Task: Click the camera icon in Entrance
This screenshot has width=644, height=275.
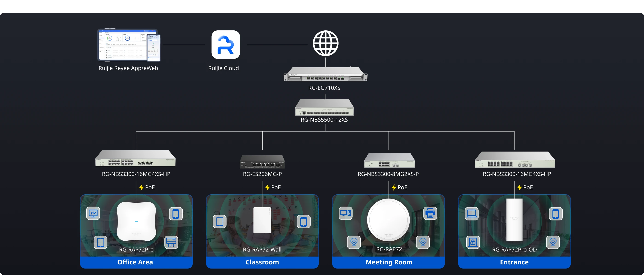Action: coord(553,242)
